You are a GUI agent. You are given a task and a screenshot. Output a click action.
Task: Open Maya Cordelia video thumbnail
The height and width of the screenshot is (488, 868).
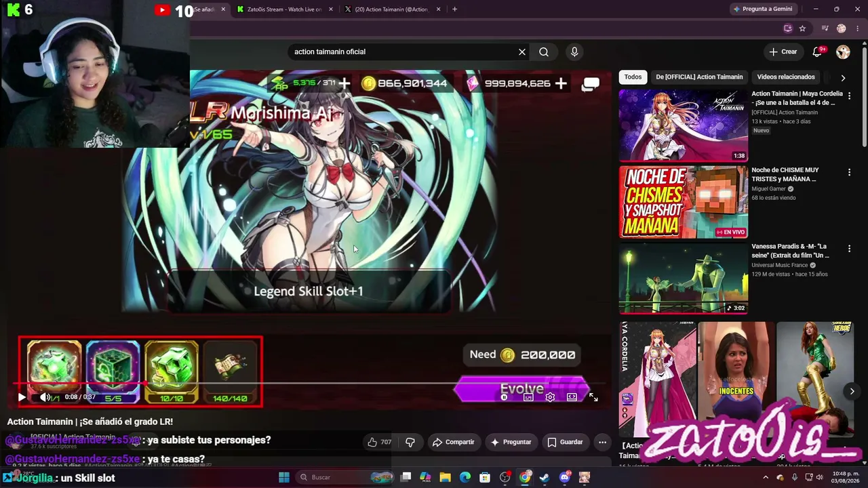(x=683, y=125)
